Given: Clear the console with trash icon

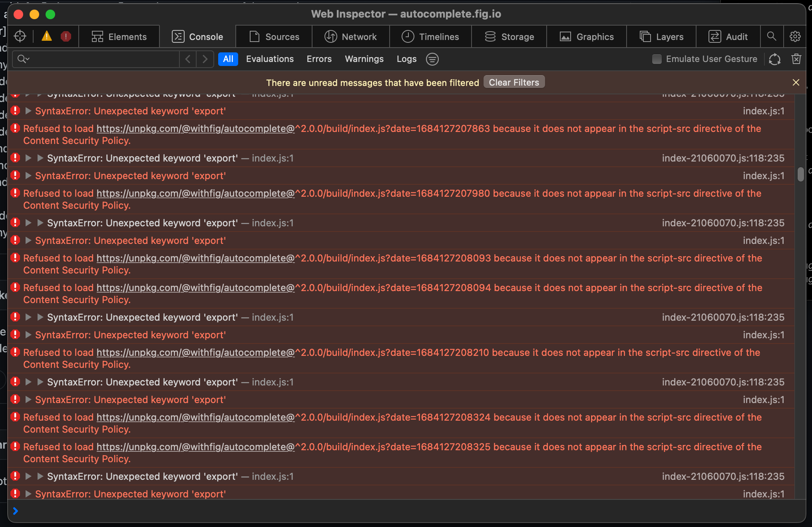Looking at the screenshot, I should pos(796,59).
